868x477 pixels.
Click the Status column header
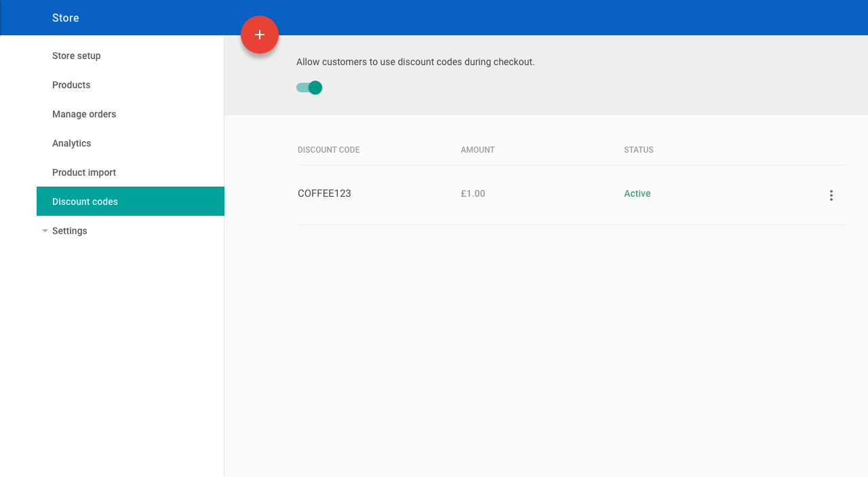tap(639, 150)
